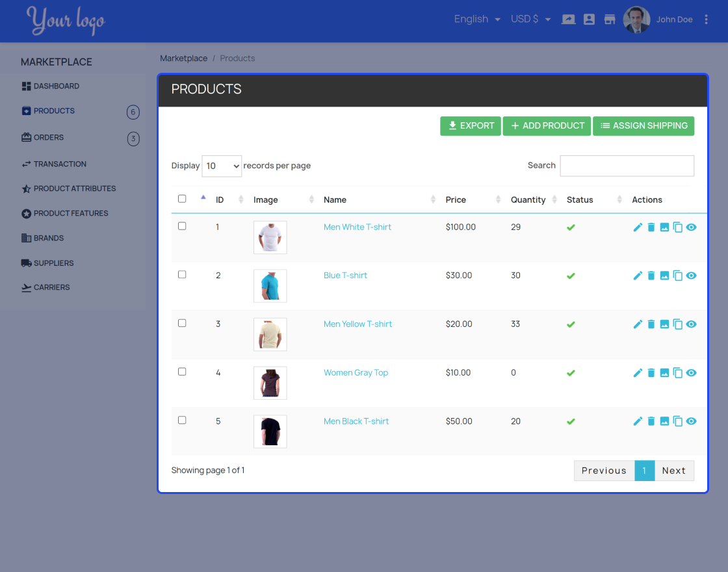Open images for Blue T-shirt

coord(664,276)
